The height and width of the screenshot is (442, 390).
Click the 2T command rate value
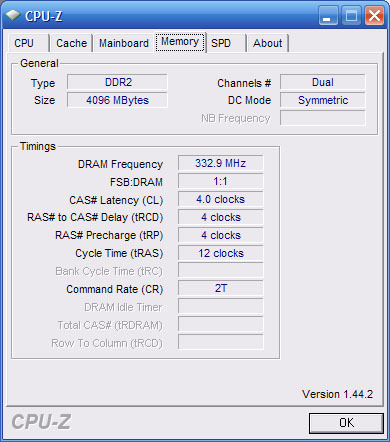click(221, 288)
